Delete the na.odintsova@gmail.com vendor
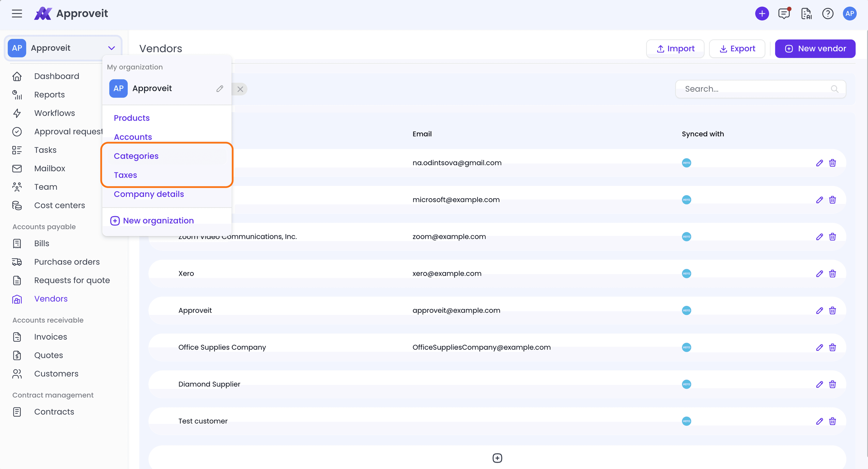 [x=832, y=163]
